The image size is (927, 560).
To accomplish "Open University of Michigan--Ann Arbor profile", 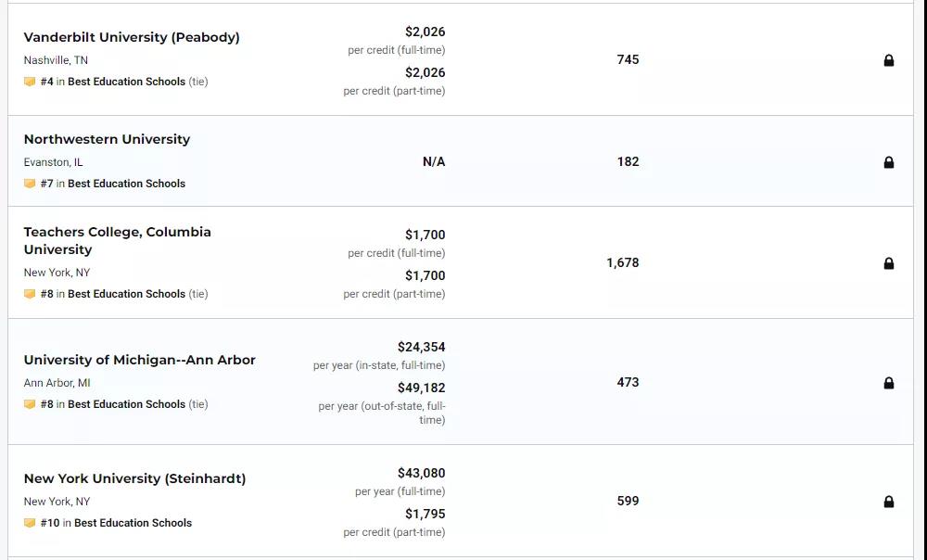I will click(x=140, y=360).
